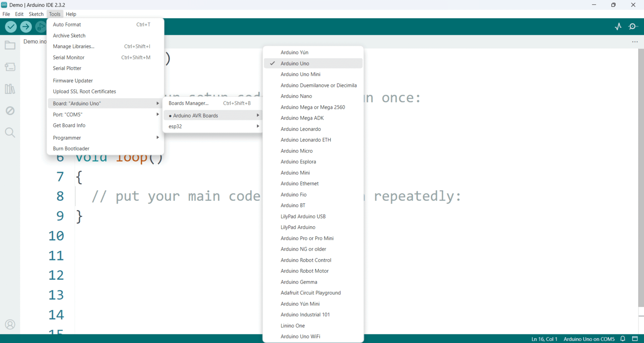Select Arduino Uno Mini board
Image resolution: width=644 pixels, height=343 pixels.
313,74
